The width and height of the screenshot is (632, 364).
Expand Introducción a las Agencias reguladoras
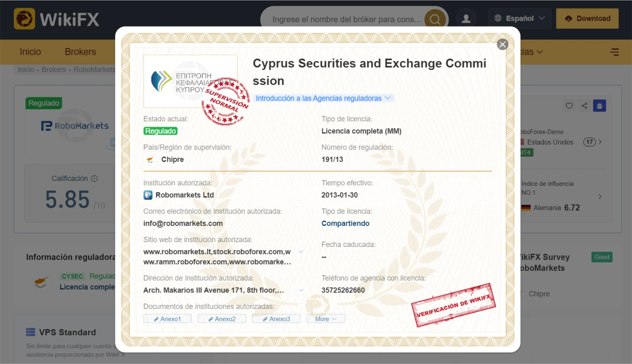click(323, 98)
